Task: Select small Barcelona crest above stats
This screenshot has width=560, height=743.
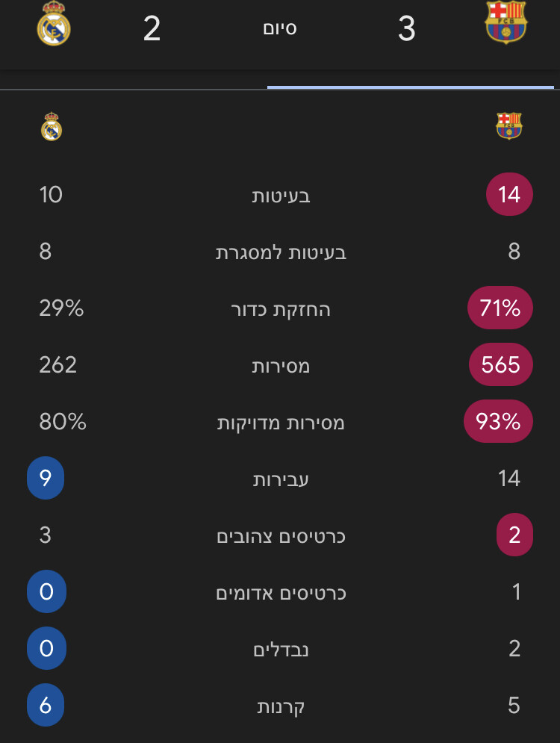Action: pos(509,125)
